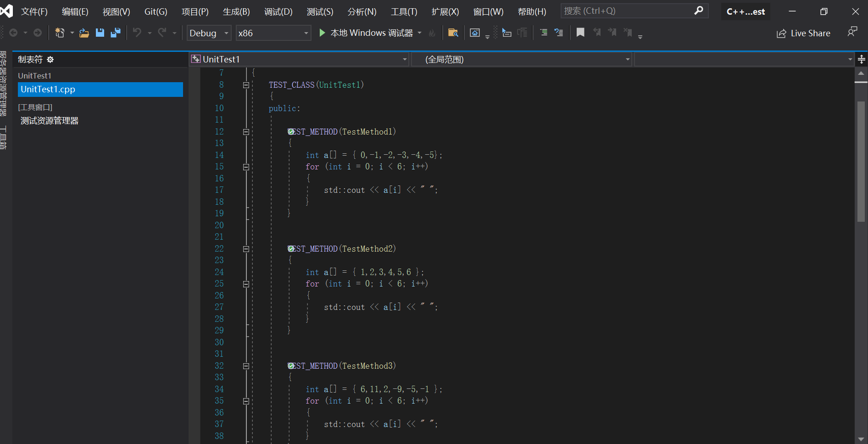Viewport: 868px width, 444px height.
Task: Open the 测试(S) menu
Action: coord(320,11)
